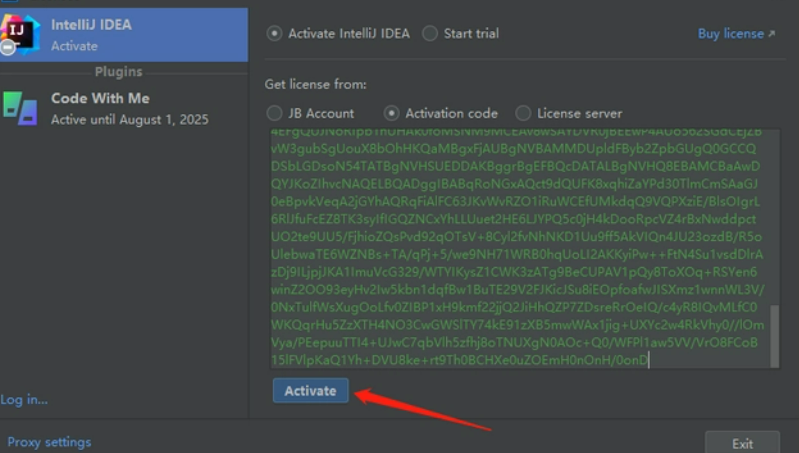Click the minus badge on the IntelliJ icon

point(6,48)
